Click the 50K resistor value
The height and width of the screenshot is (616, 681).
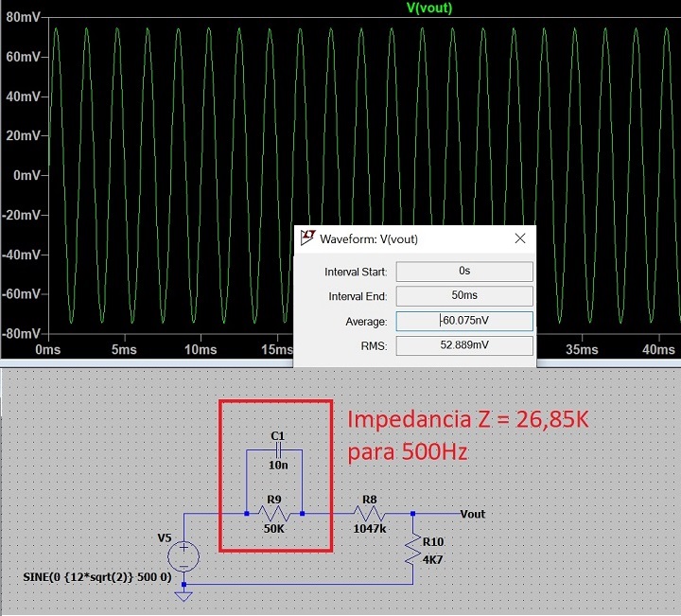[x=274, y=529]
